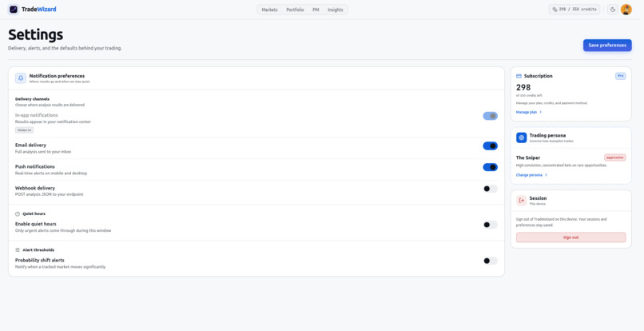Viewport: 644px width, 331px height.
Task: Click The Sniper persona name
Action: 528,158
